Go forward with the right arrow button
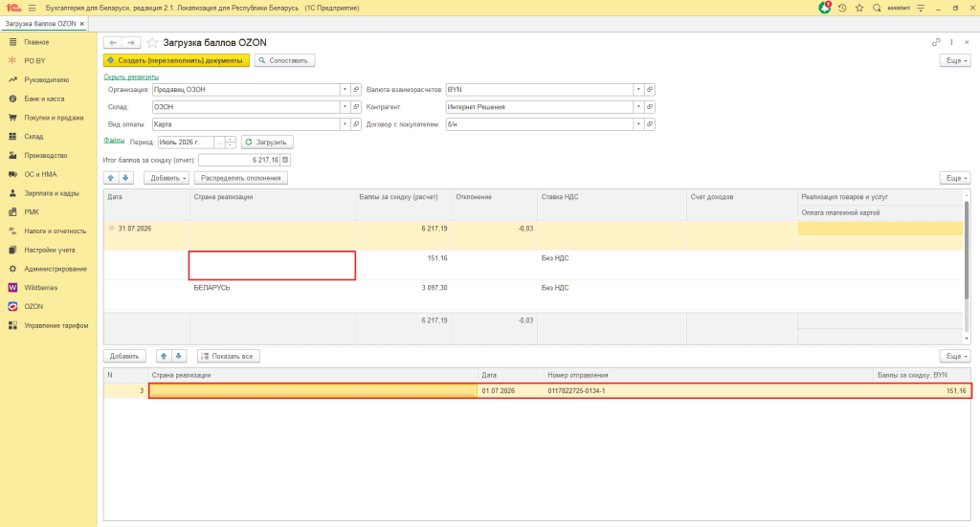The image size is (980, 527). tap(130, 42)
